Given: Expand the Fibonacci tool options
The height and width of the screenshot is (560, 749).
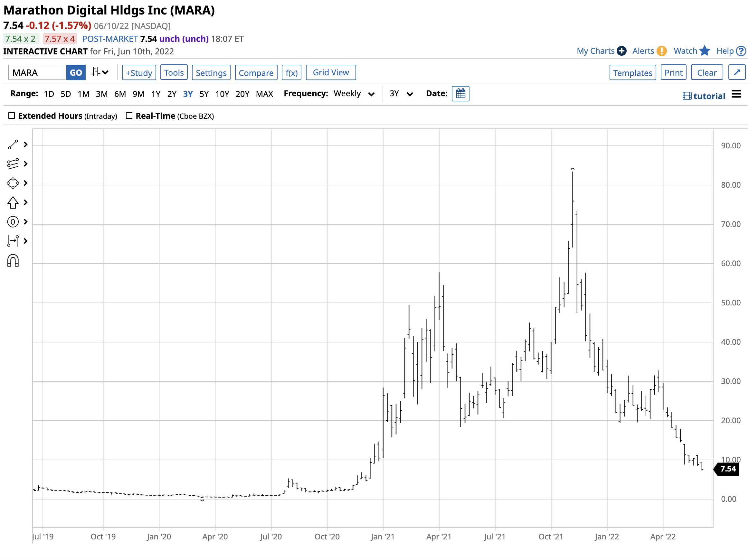Looking at the screenshot, I should pos(25,164).
